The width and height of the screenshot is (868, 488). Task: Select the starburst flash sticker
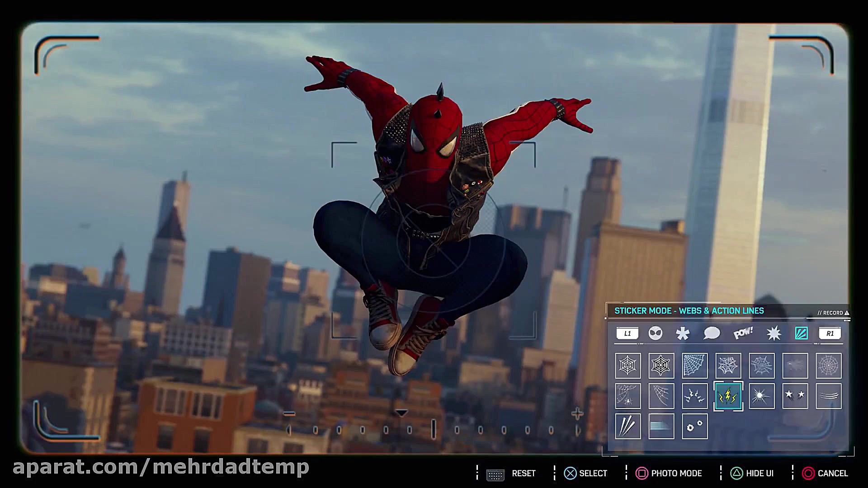761,396
